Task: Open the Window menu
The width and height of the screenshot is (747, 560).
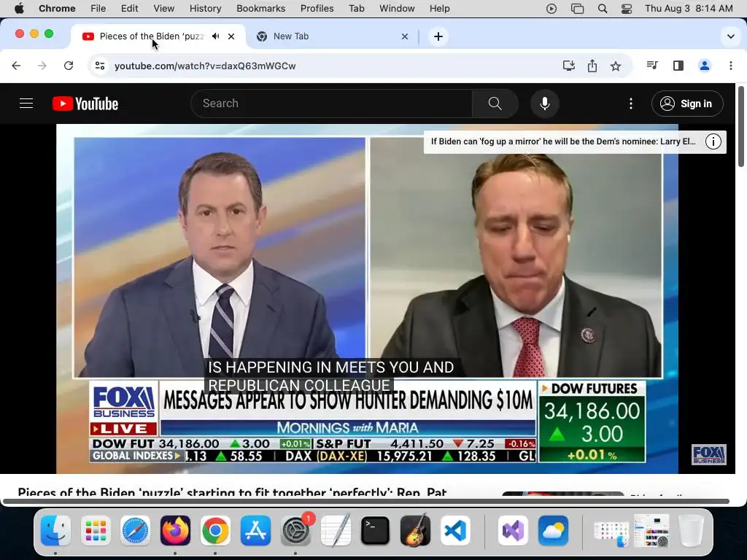Action: pyautogui.click(x=397, y=9)
